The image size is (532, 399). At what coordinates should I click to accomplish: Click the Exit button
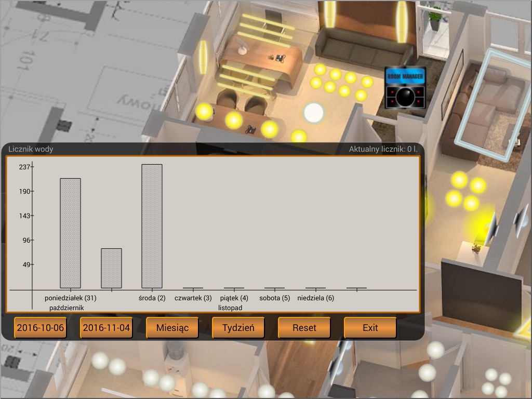click(370, 328)
